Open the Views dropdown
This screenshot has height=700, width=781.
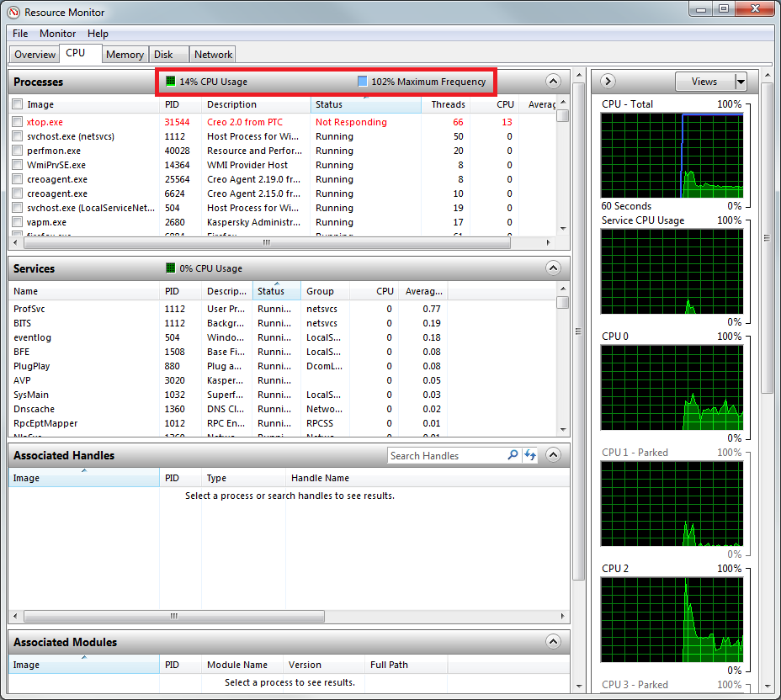tap(741, 81)
